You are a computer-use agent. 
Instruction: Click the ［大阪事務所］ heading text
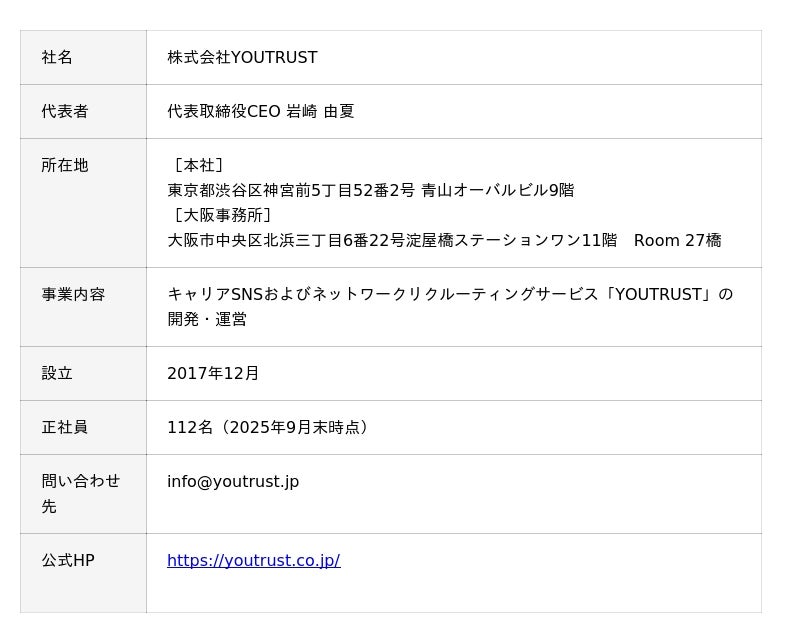tap(221, 215)
